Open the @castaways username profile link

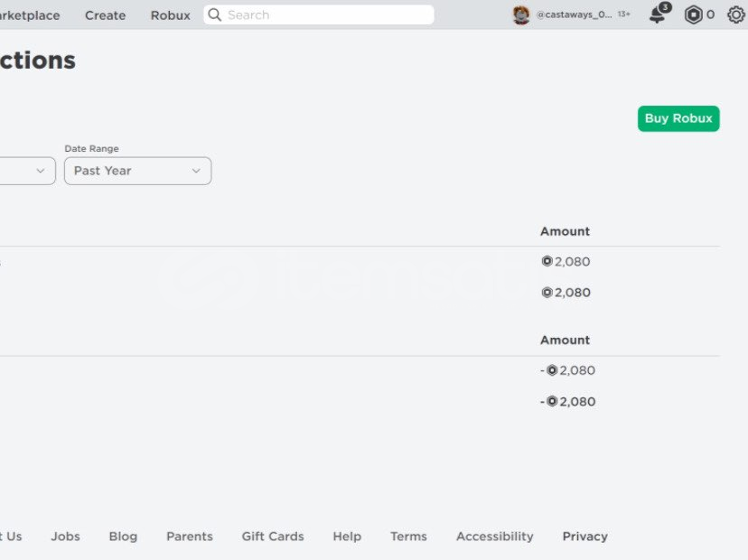tap(574, 15)
